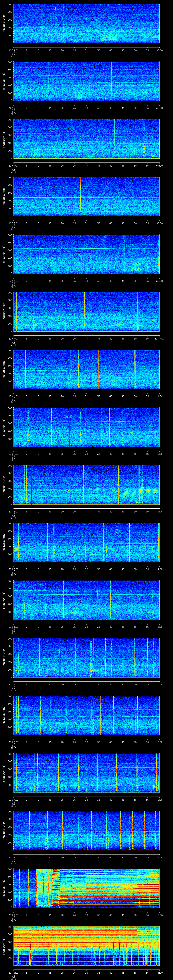Click the 55:00 end time label

160,50
